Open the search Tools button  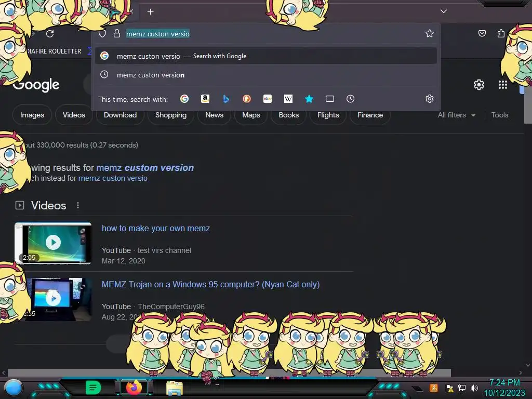point(499,115)
